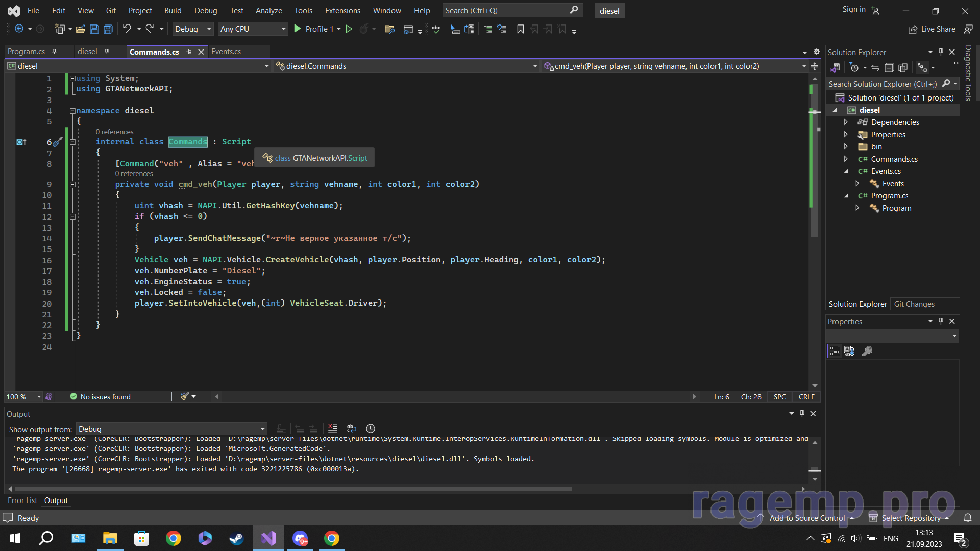This screenshot has width=980, height=551.
Task: Click the bookmark toggle toolbar icon
Action: pyautogui.click(x=520, y=29)
